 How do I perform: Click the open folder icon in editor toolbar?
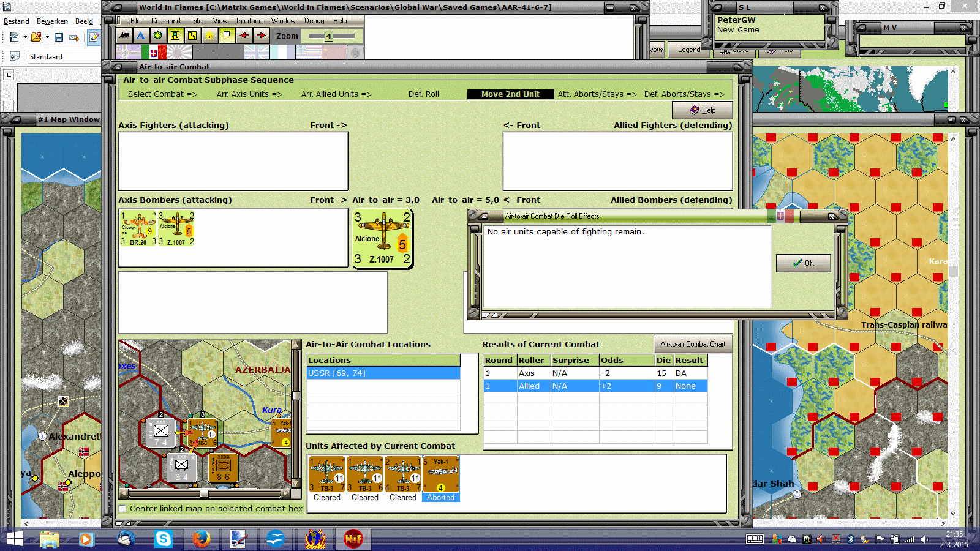36,37
